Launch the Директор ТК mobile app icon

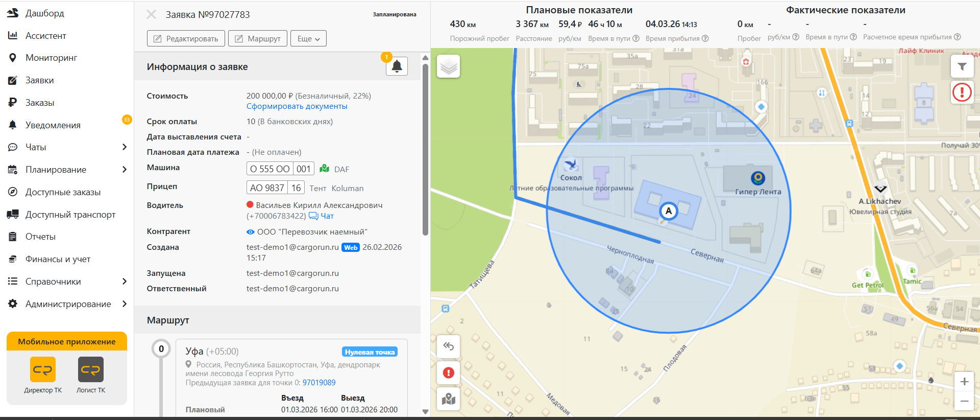43,369
